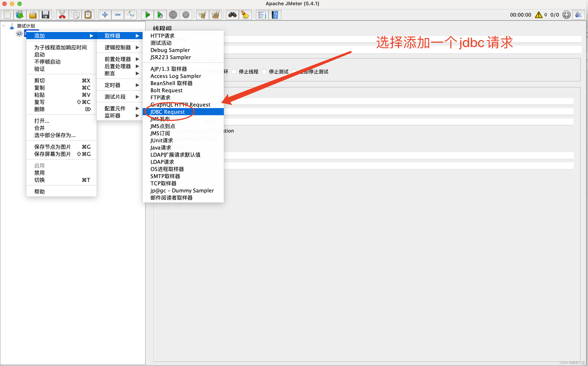Viewport: 588px width, 366px height.
Task: Open the Templates icon in toolbar
Action: pos(20,15)
